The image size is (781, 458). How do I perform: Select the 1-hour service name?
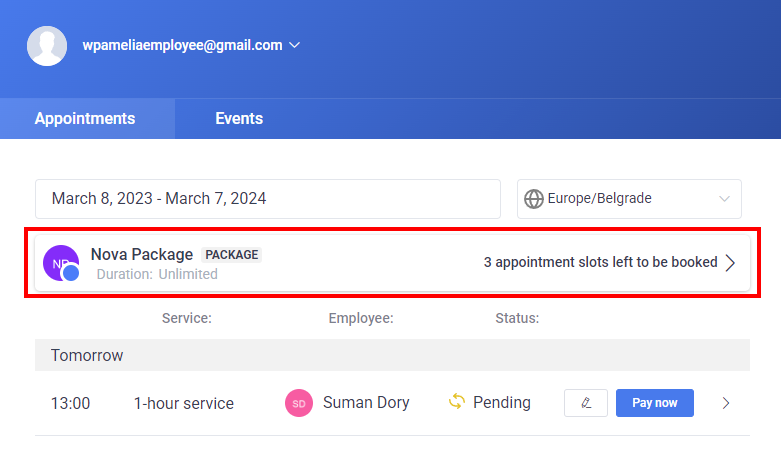(x=184, y=403)
